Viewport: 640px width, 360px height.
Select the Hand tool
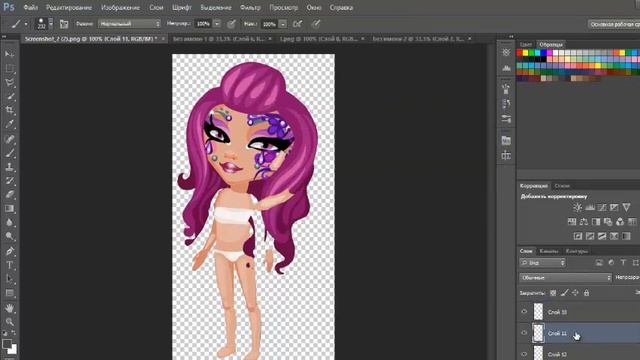click(x=10, y=308)
